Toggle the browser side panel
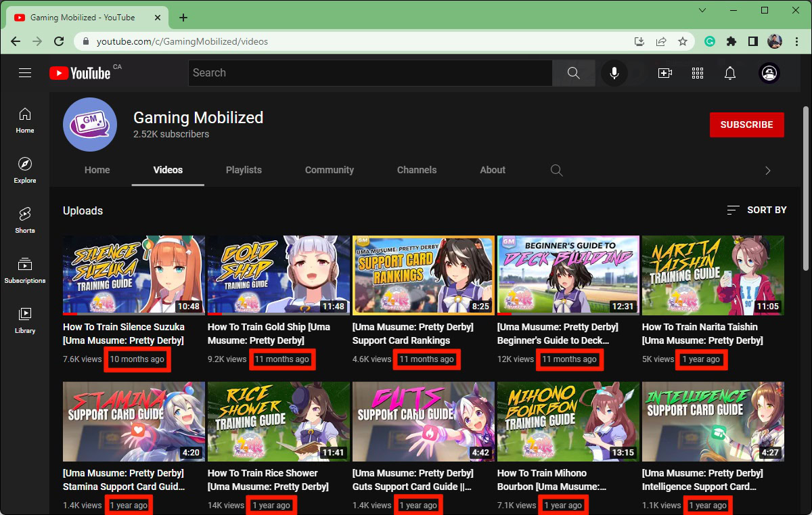The height and width of the screenshot is (515, 812). point(753,41)
